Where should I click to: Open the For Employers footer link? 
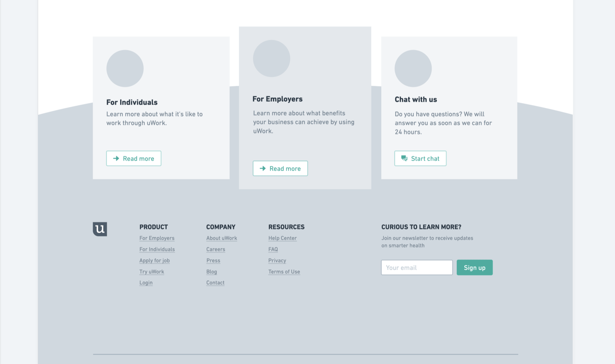pos(157,238)
